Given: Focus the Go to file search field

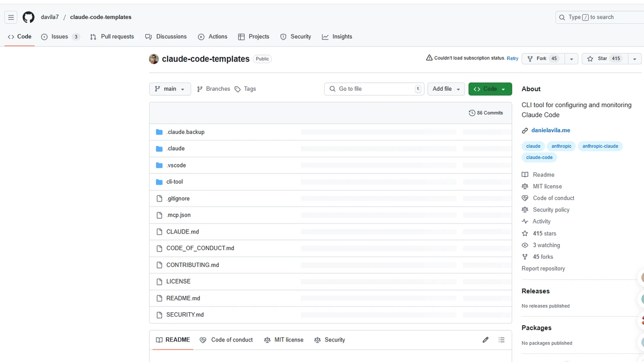Looking at the screenshot, I should point(374,89).
